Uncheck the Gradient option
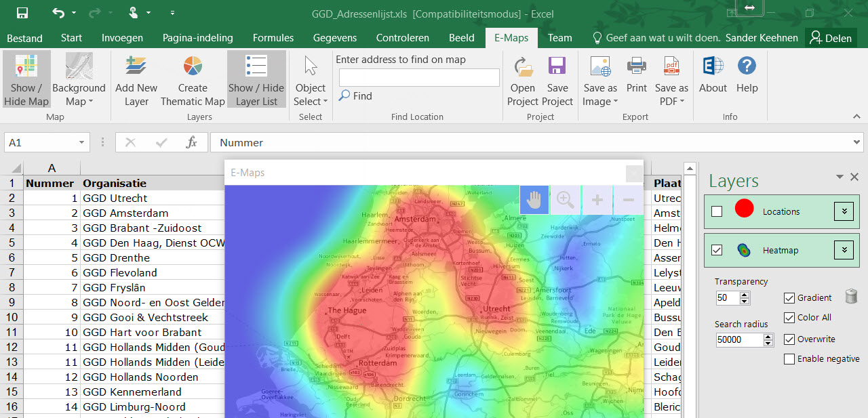Screen dimensions: 868x418 coord(790,297)
